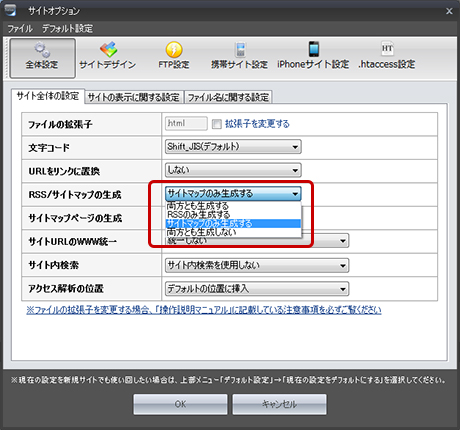Image resolution: width=460 pixels, height=430 pixels.
Task: Click the app icon in title bar
Action: coord(10,10)
